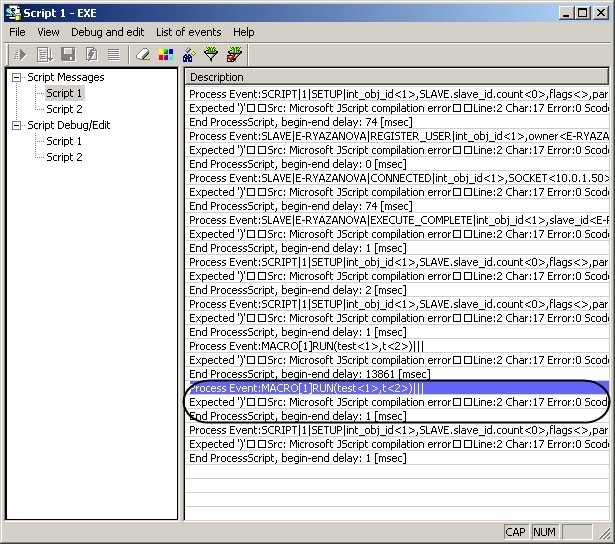Click the funnel with red checkmark icon

tap(234, 54)
